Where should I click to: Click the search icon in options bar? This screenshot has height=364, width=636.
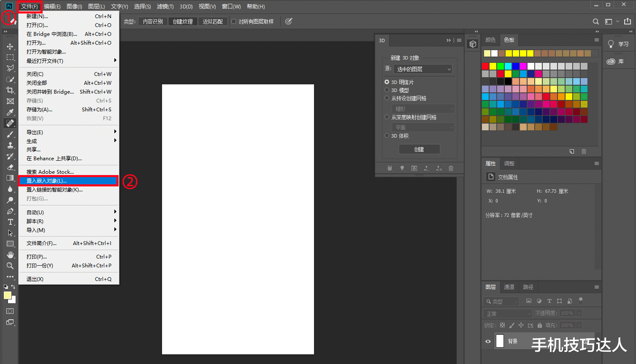(595, 22)
